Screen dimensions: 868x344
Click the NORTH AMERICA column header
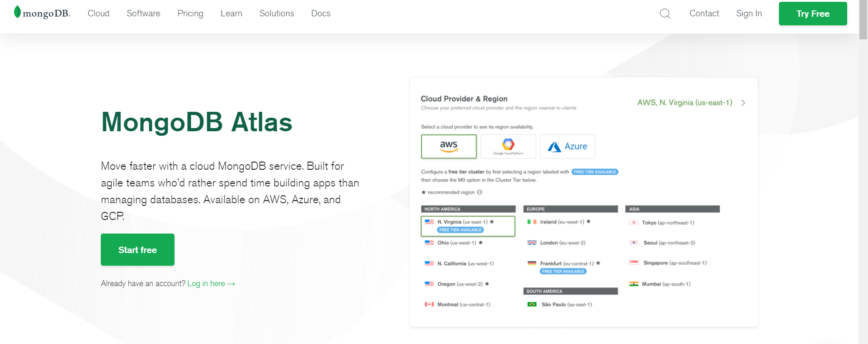tap(468, 209)
